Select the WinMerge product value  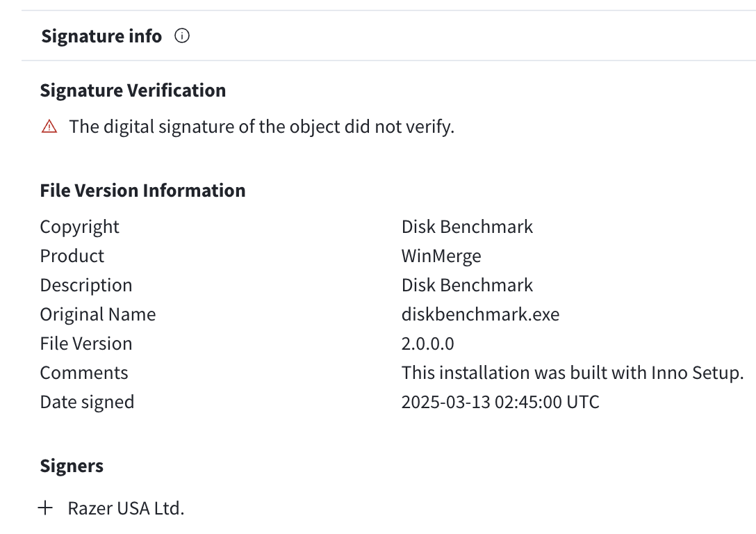[x=441, y=257]
